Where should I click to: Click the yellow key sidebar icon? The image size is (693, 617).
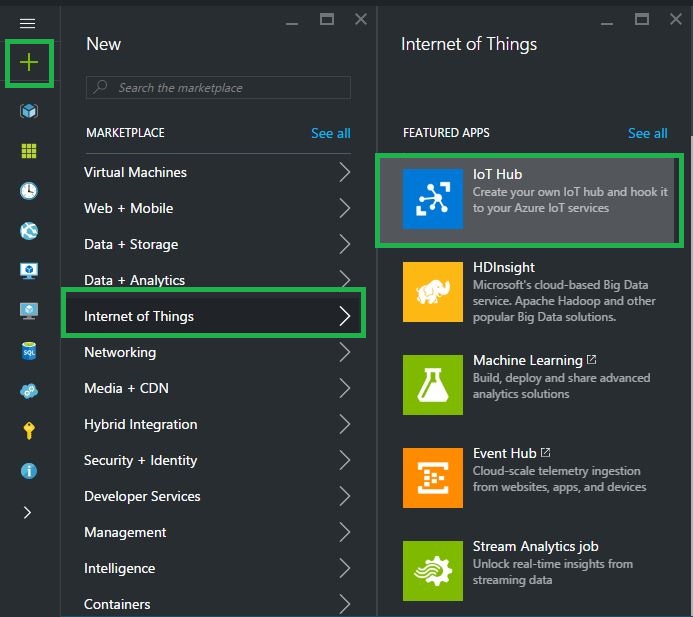pos(28,431)
